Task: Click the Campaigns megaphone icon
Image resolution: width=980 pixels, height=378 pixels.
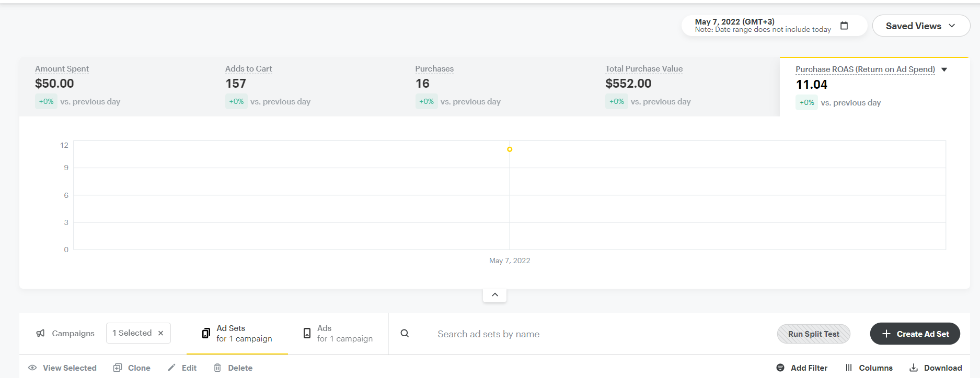Action: click(40, 333)
